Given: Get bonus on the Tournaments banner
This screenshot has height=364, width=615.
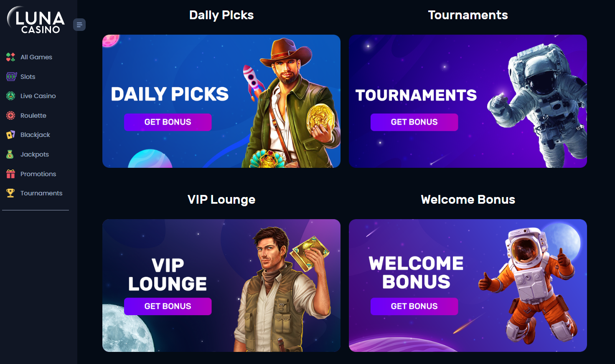Looking at the screenshot, I should [414, 122].
